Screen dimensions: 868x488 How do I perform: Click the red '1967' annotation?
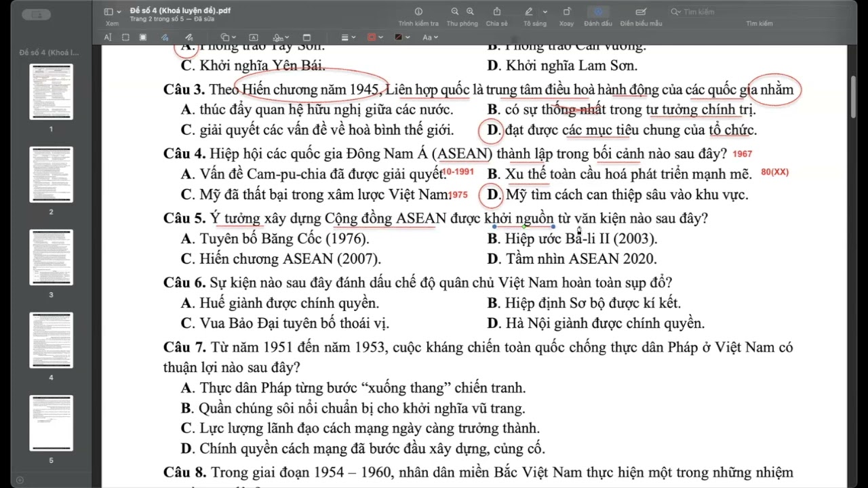click(x=743, y=155)
